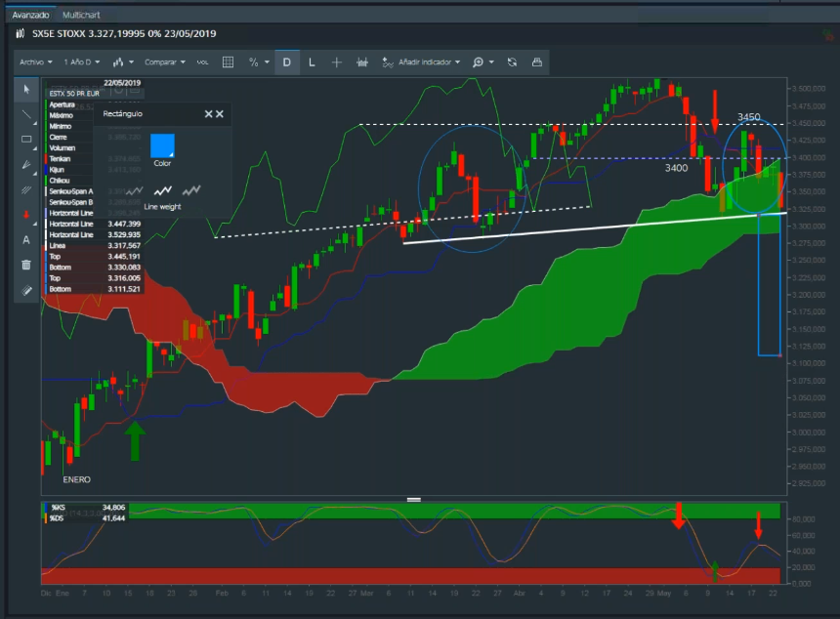Switch to the Avanzado tab
Image resolution: width=840 pixels, height=619 pixels.
[31, 16]
